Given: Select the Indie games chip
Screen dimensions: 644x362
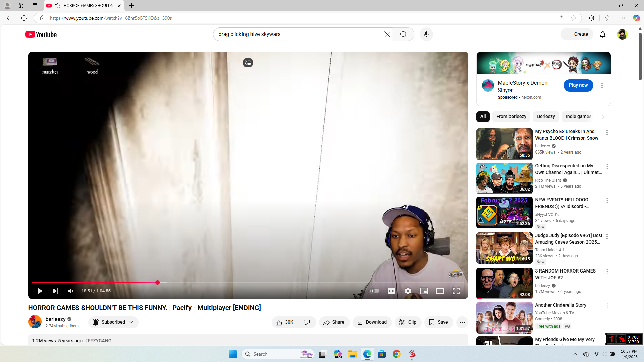Looking at the screenshot, I should [578, 117].
